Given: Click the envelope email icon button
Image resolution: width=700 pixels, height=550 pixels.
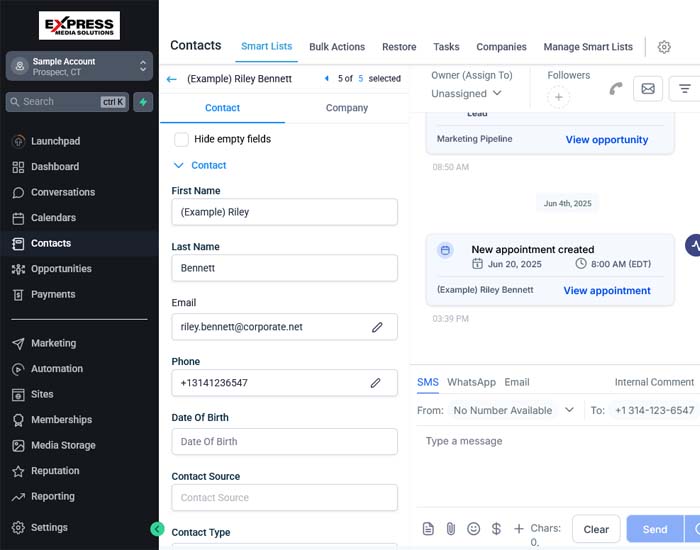Looking at the screenshot, I should [x=648, y=88].
